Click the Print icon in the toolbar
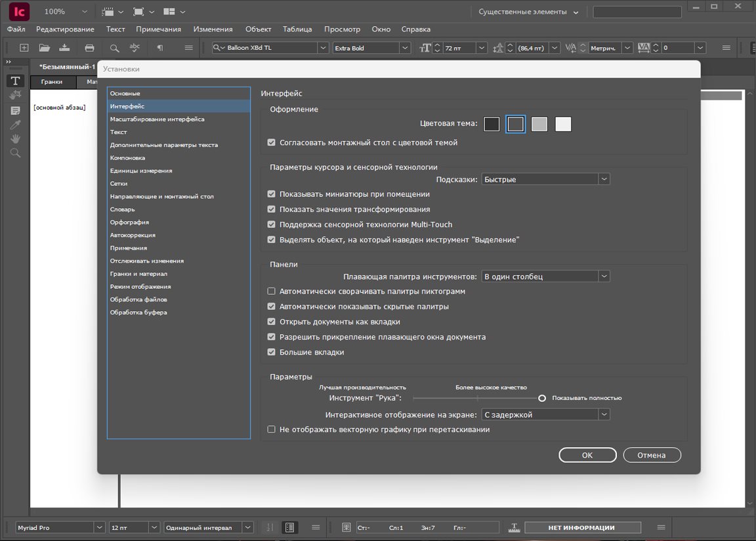Screen dimensions: 756x541 point(90,48)
